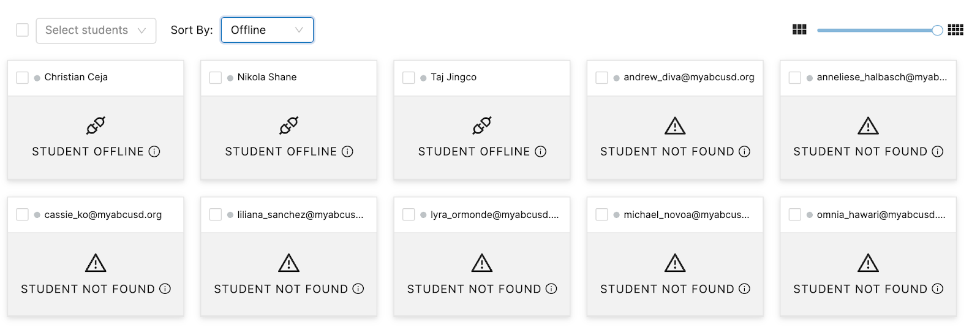
Task: Click info icon on cassie_ko not found card
Action: coord(165,288)
